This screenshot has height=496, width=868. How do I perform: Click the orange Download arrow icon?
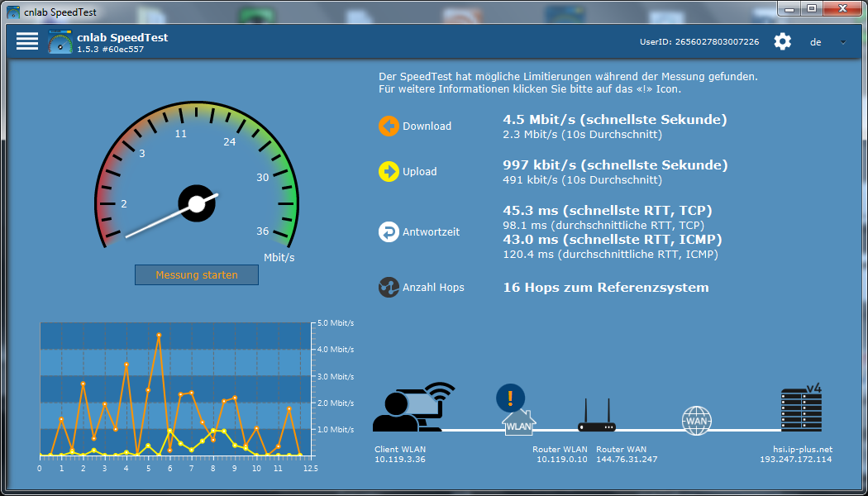coord(389,126)
